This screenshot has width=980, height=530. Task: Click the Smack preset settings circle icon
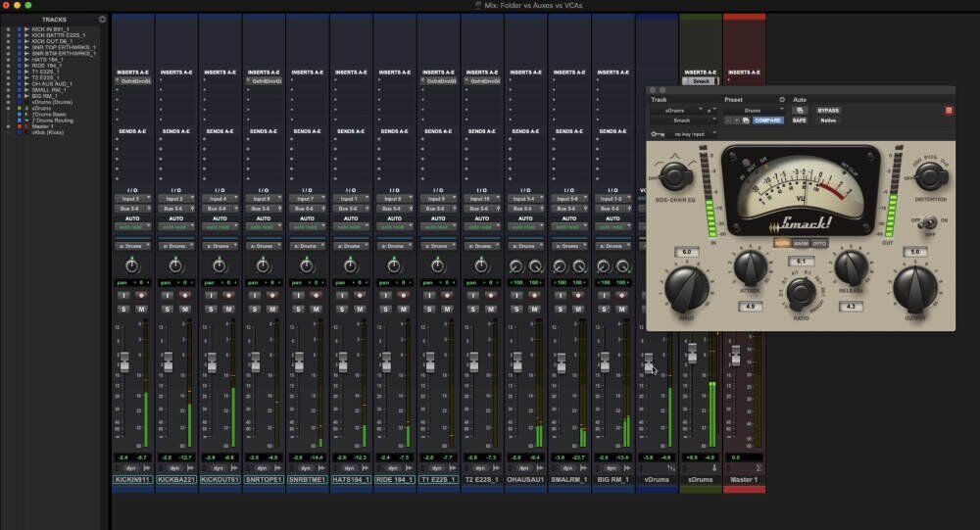(782, 100)
